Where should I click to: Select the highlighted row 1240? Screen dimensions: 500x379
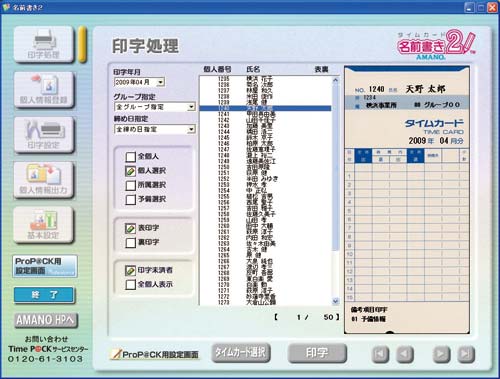tap(265, 108)
